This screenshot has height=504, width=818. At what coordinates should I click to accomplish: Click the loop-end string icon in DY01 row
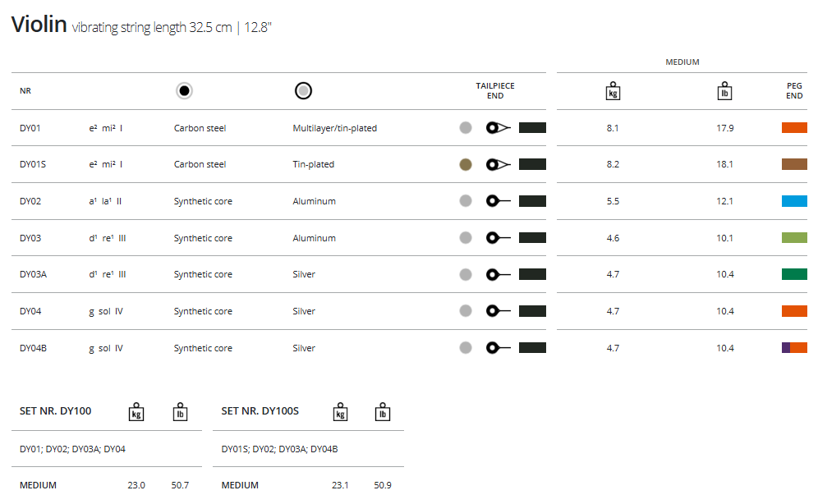point(498,128)
